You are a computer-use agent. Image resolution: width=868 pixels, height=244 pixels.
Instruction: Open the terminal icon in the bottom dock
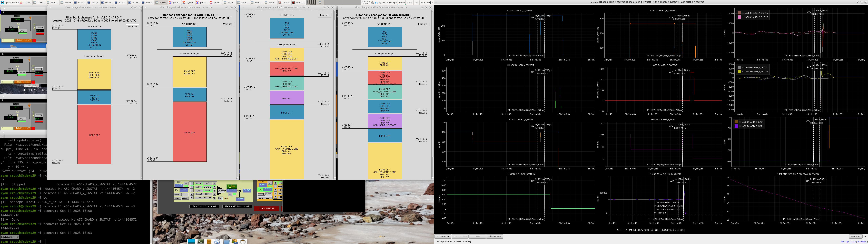pos(201,241)
